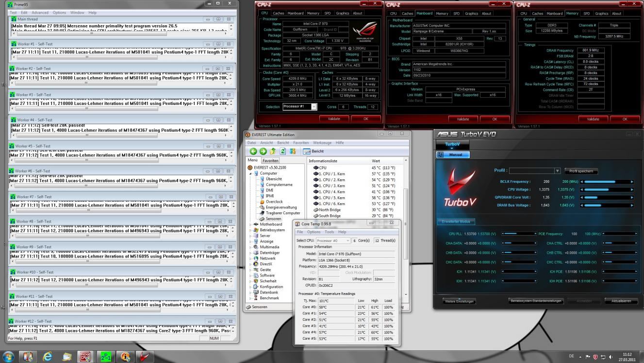
Task: Open Graphics tab in the Mainboard CPU-Z window
Action: pos(472,13)
